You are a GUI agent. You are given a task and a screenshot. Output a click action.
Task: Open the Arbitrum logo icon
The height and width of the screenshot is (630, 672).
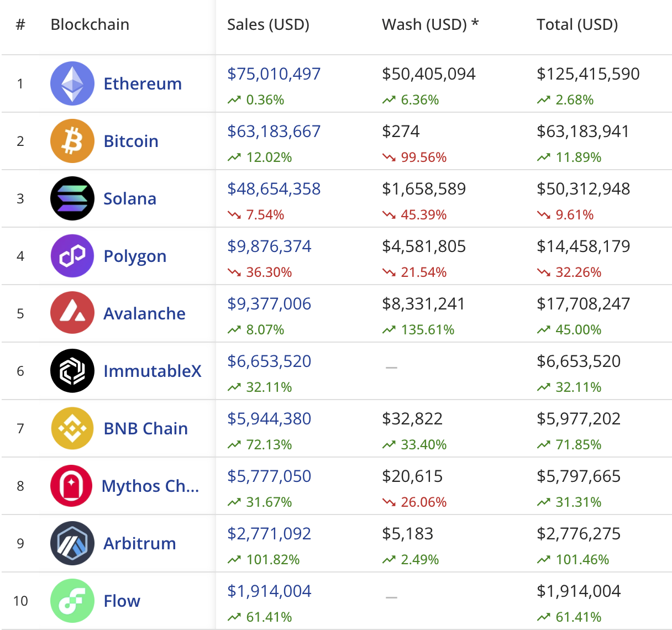pos(72,543)
